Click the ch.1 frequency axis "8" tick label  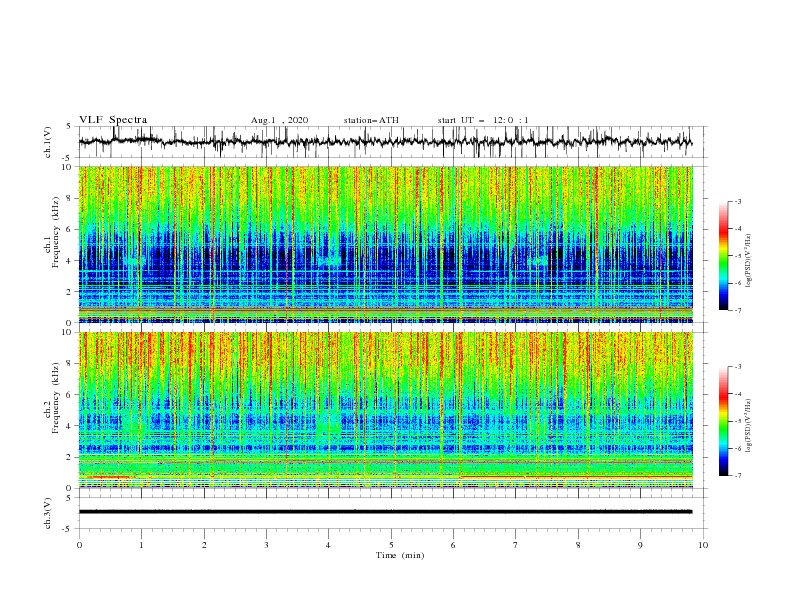(x=71, y=198)
